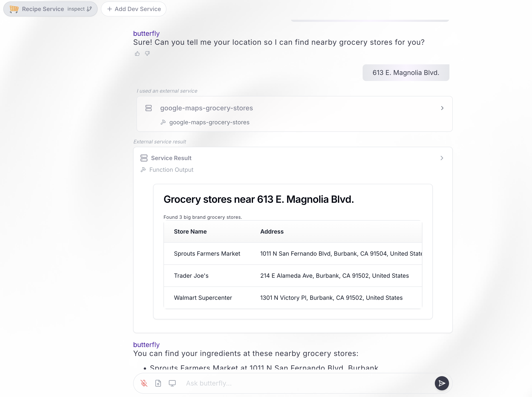This screenshot has height=397, width=532.
Task: Click Add Dev Service button
Action: pyautogui.click(x=134, y=9)
